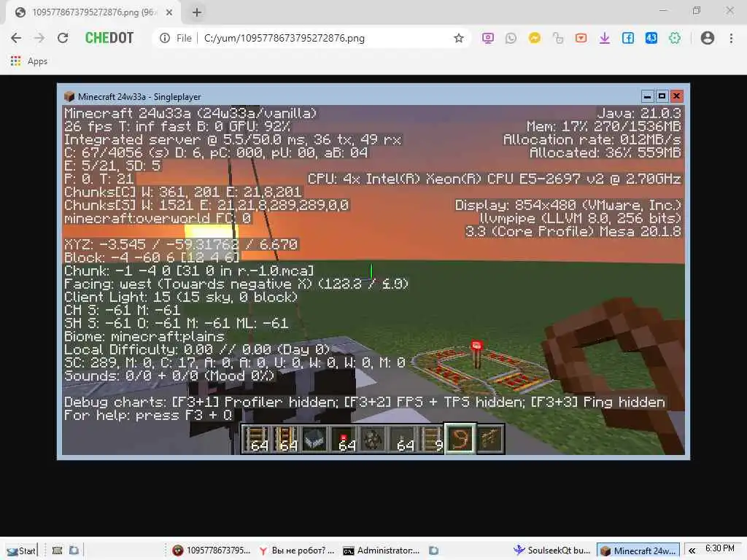Open the Apps shortcut in bookmarks bar
This screenshot has width=747, height=560.
click(28, 61)
